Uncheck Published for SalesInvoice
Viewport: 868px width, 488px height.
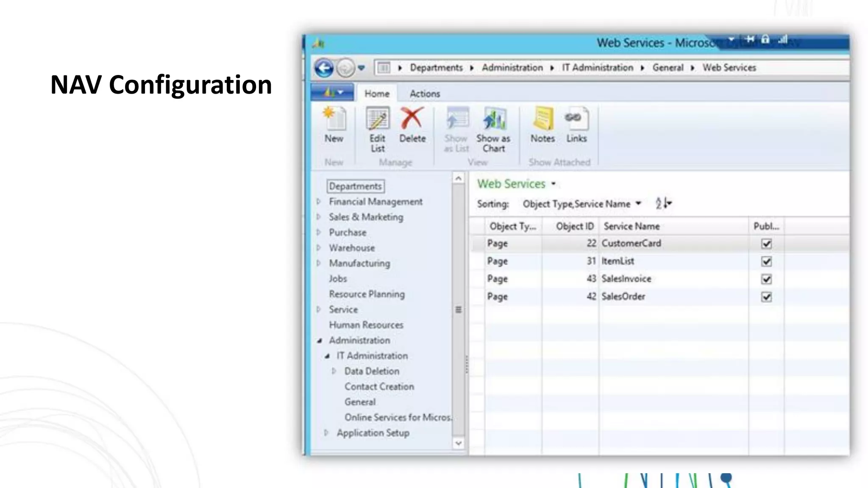[766, 279]
